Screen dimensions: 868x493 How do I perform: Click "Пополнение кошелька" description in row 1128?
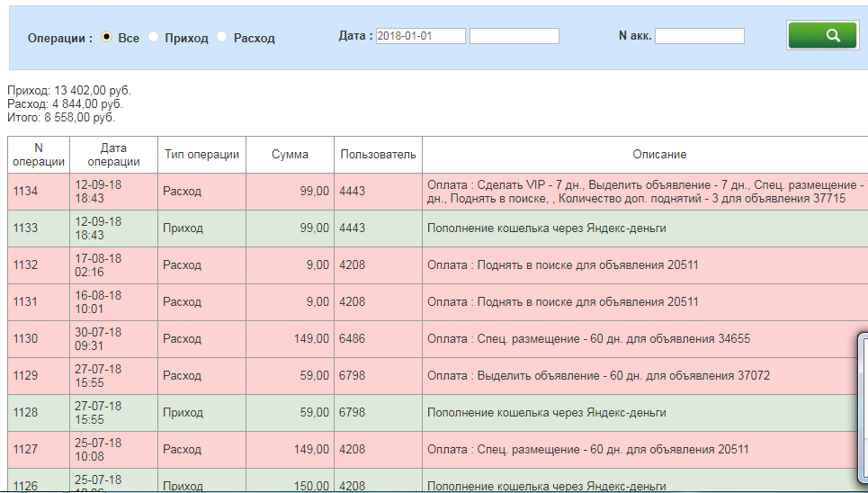(546, 413)
